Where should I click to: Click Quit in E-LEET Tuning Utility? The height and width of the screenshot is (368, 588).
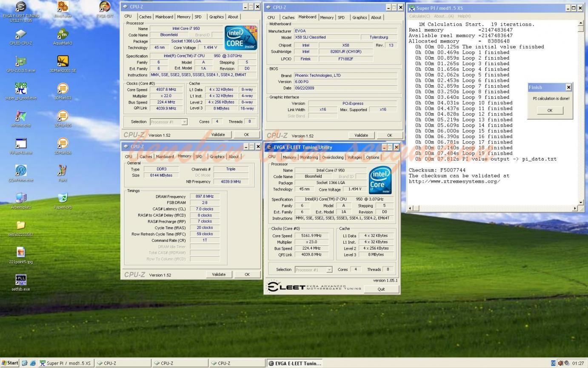coord(381,289)
